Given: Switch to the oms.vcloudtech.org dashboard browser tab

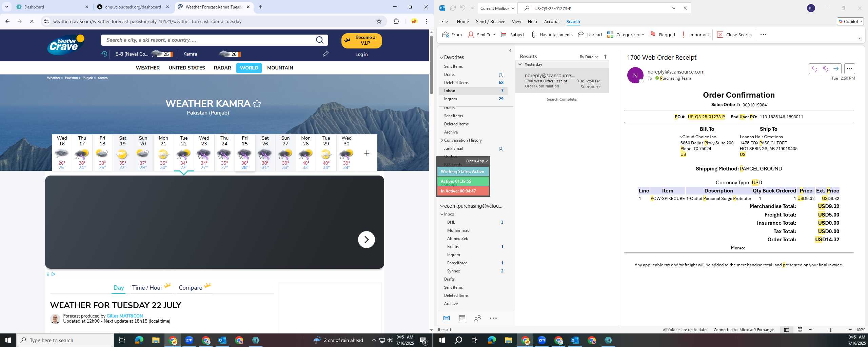Looking at the screenshot, I should pos(133,7).
